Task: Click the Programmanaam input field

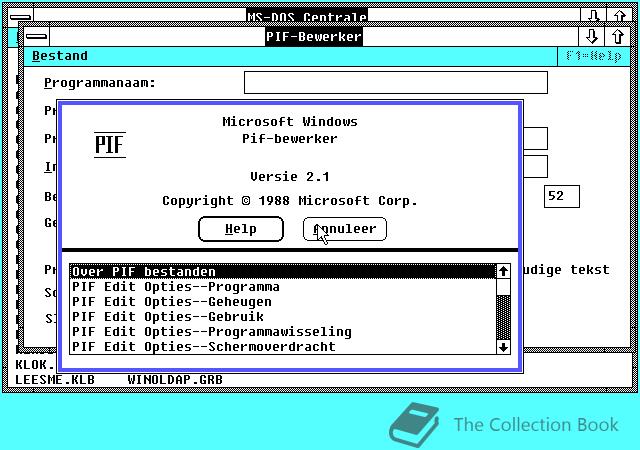Action: 396,82
